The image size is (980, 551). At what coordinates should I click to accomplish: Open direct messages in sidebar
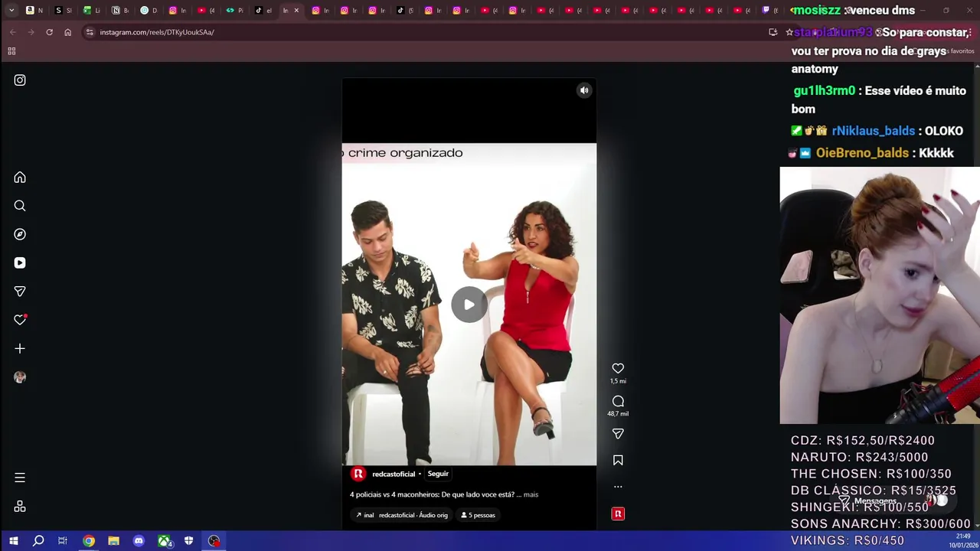(20, 292)
